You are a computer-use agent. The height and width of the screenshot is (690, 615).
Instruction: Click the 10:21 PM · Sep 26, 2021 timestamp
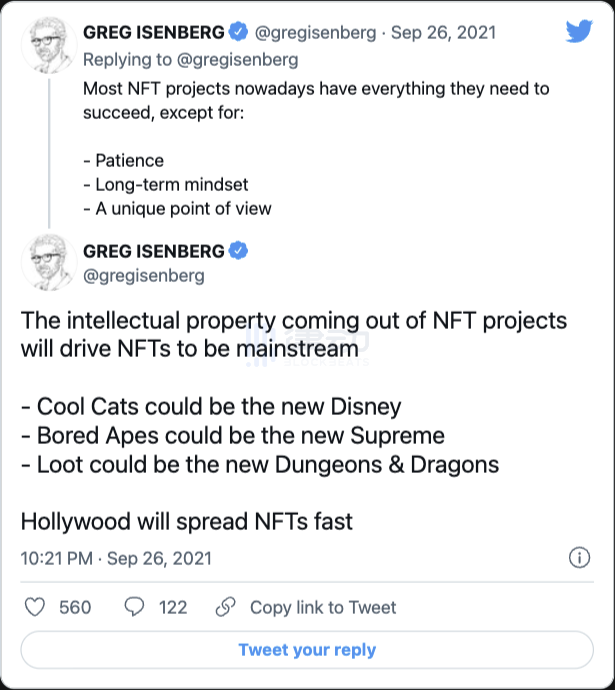pos(116,558)
